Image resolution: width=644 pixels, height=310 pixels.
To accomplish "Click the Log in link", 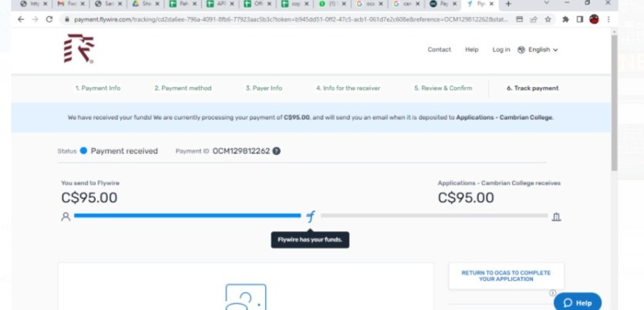I will (x=501, y=49).
